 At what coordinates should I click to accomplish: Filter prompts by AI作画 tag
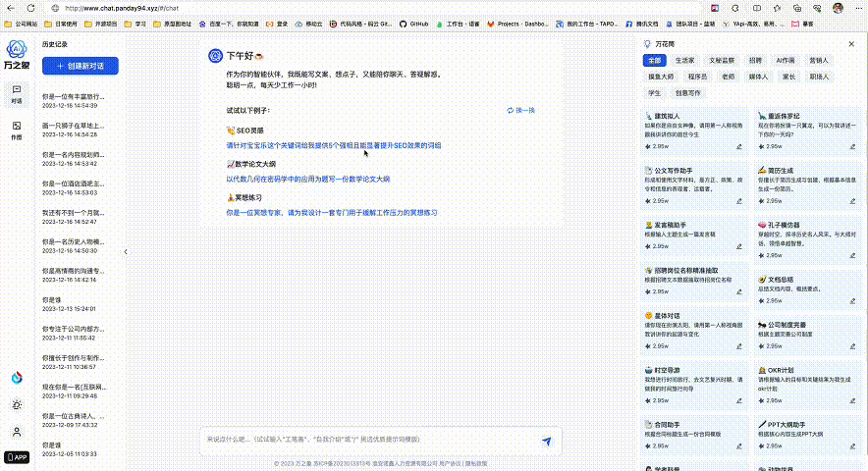pos(786,61)
